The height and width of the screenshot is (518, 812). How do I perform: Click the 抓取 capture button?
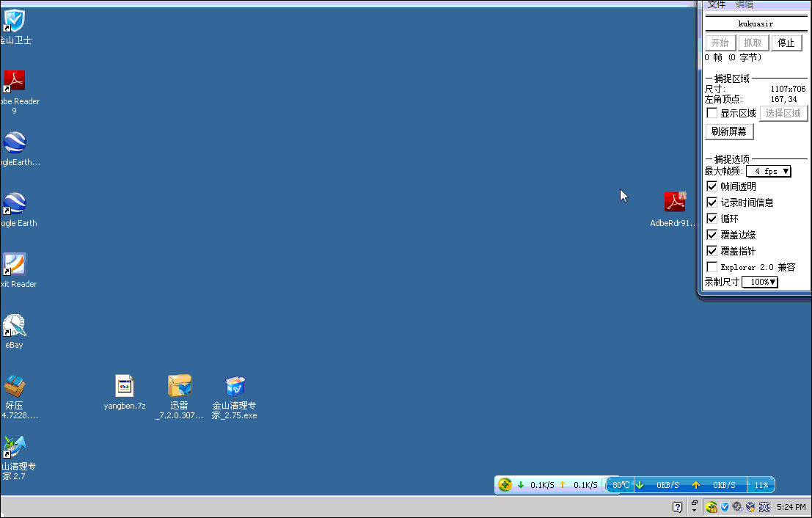point(753,43)
